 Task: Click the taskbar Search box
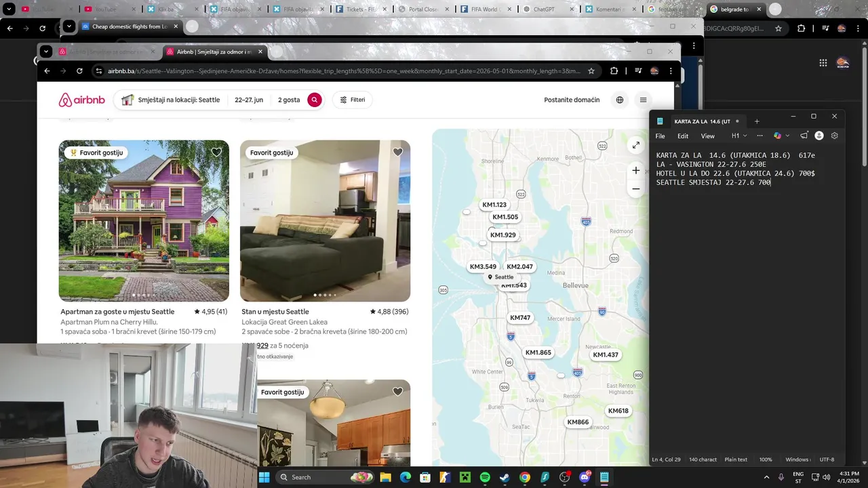[325, 477]
